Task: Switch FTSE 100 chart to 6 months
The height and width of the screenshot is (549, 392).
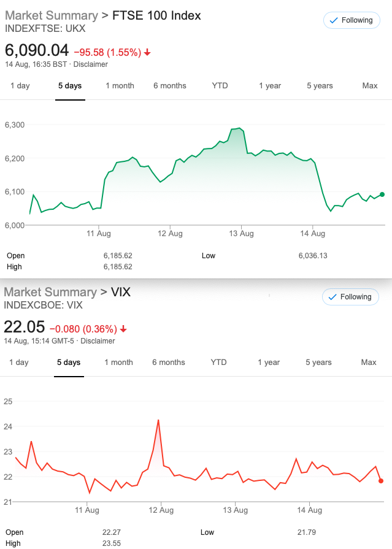Action: 170,86
